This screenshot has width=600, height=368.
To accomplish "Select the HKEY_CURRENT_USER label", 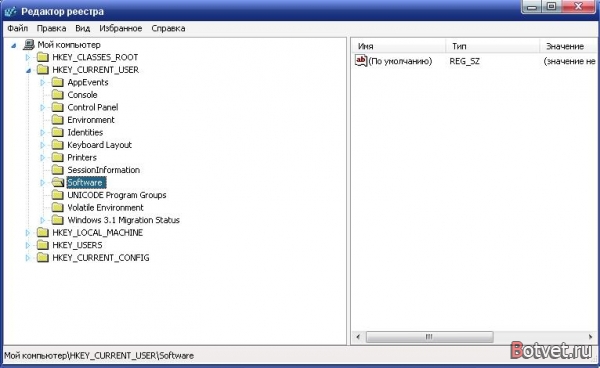I will coord(96,70).
